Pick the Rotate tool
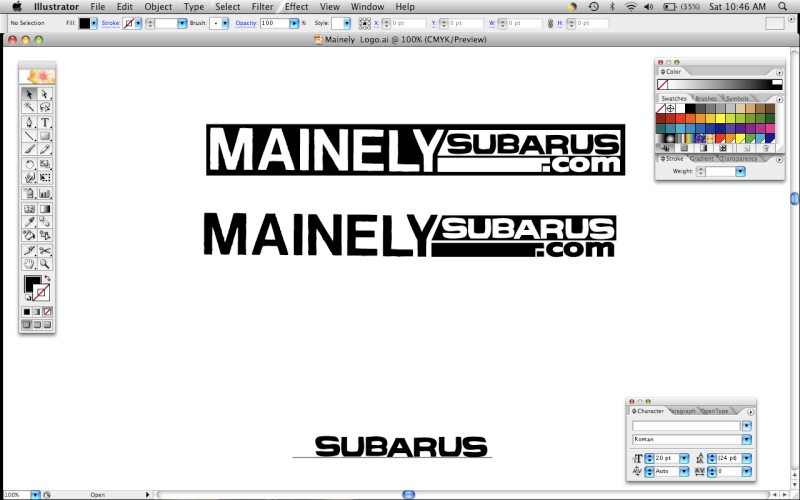800x500 pixels. coord(29,164)
